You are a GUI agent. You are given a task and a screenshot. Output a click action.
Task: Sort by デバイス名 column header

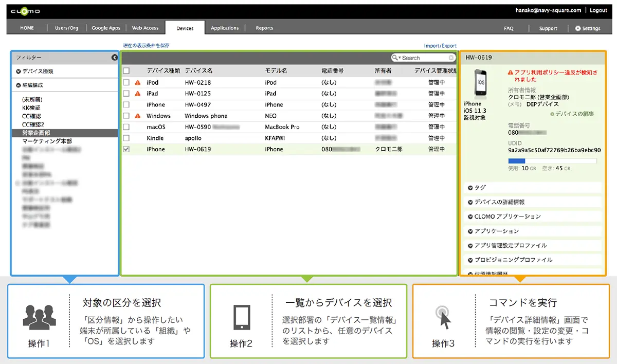[198, 71]
